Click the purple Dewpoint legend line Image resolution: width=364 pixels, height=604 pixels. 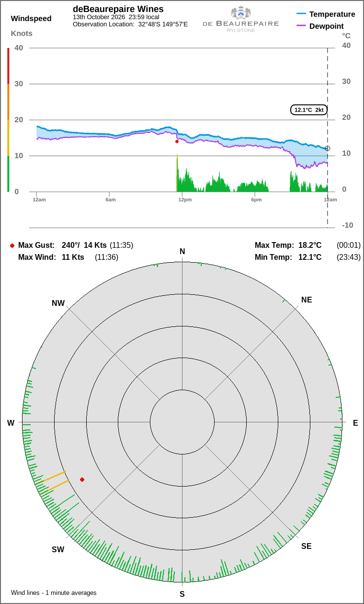[301, 26]
